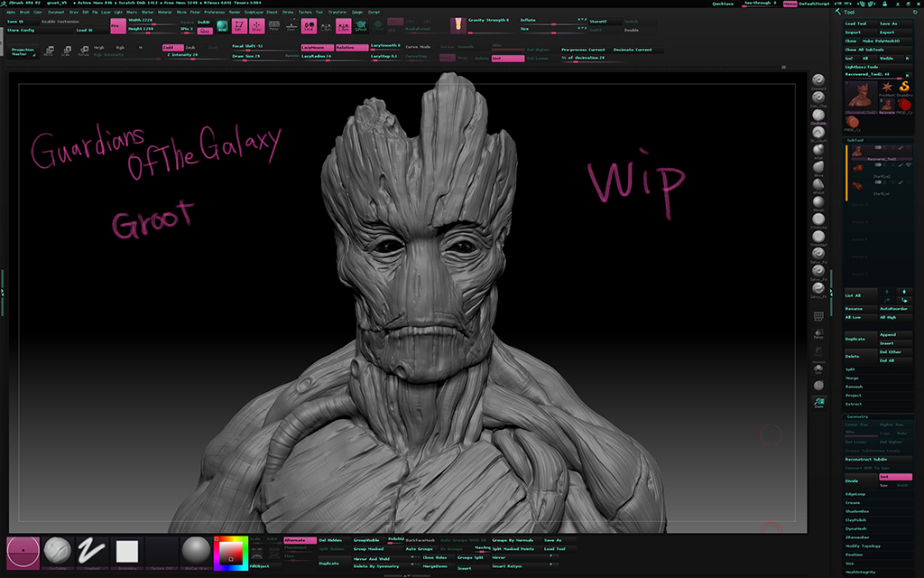The width and height of the screenshot is (924, 578).
Task: Expand the DynaMesh subsection
Action: [856, 528]
